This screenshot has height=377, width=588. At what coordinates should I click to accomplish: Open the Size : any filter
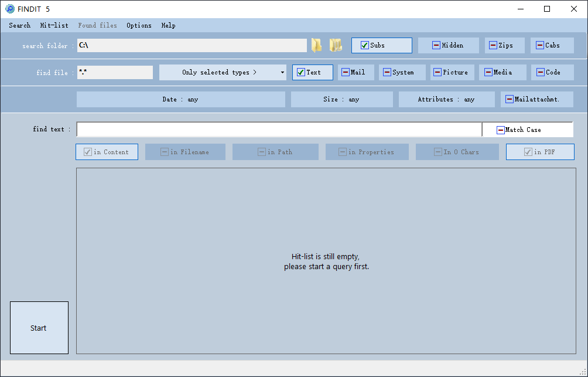tap(342, 100)
